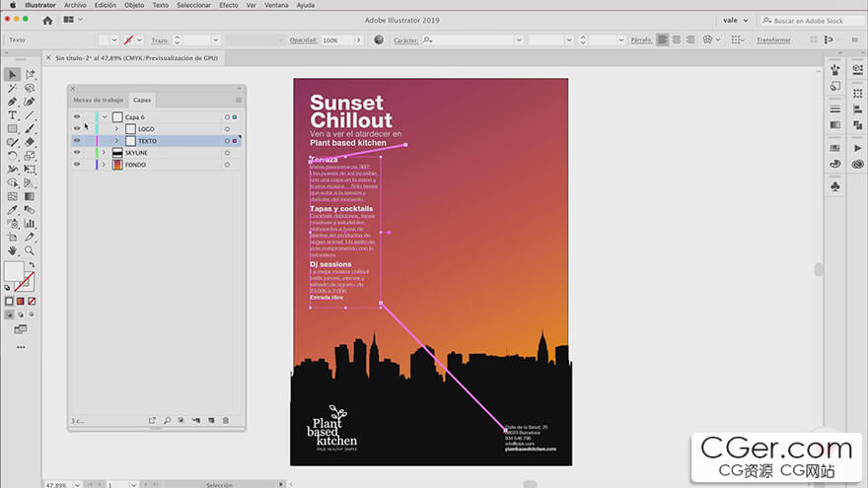
Task: Click the Stroke (none) swatch in toolbar
Action: [25, 282]
